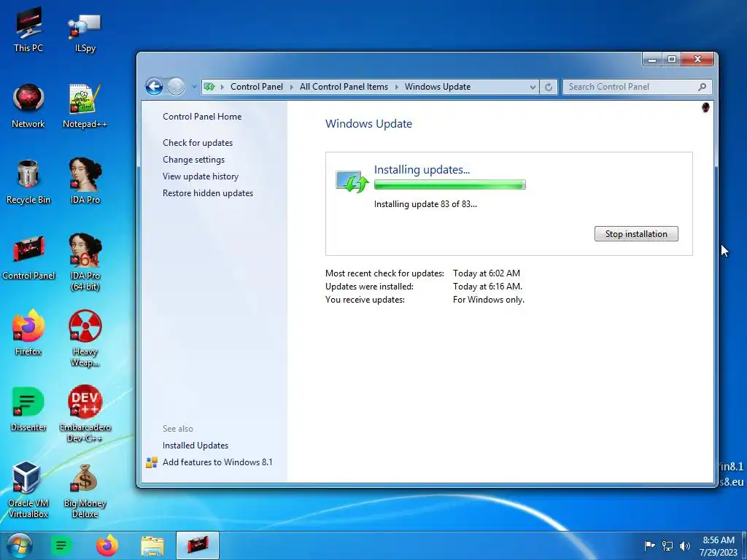747x560 pixels.
Task: Click the Forward navigation arrow
Action: [176, 87]
